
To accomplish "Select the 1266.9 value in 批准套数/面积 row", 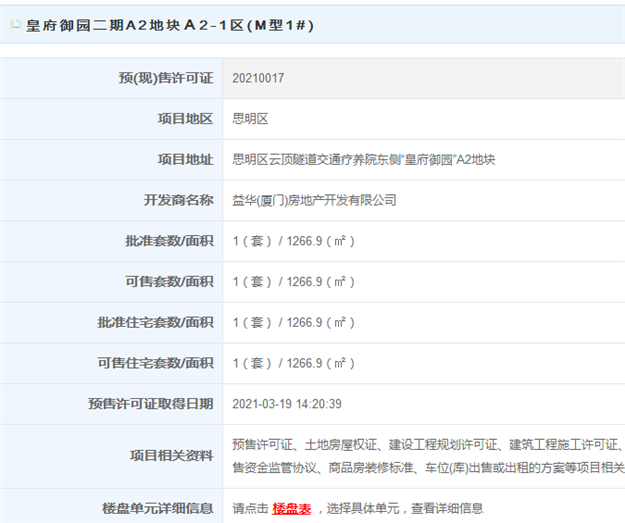I will [304, 241].
